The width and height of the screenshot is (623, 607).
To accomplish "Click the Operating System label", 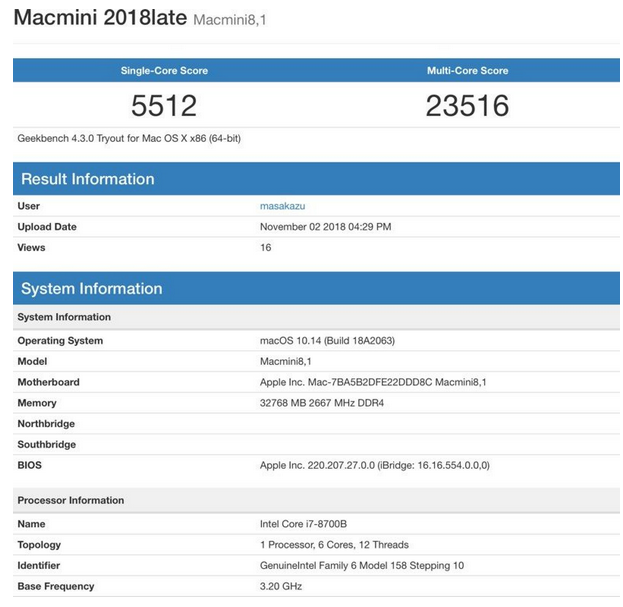I will (60, 340).
